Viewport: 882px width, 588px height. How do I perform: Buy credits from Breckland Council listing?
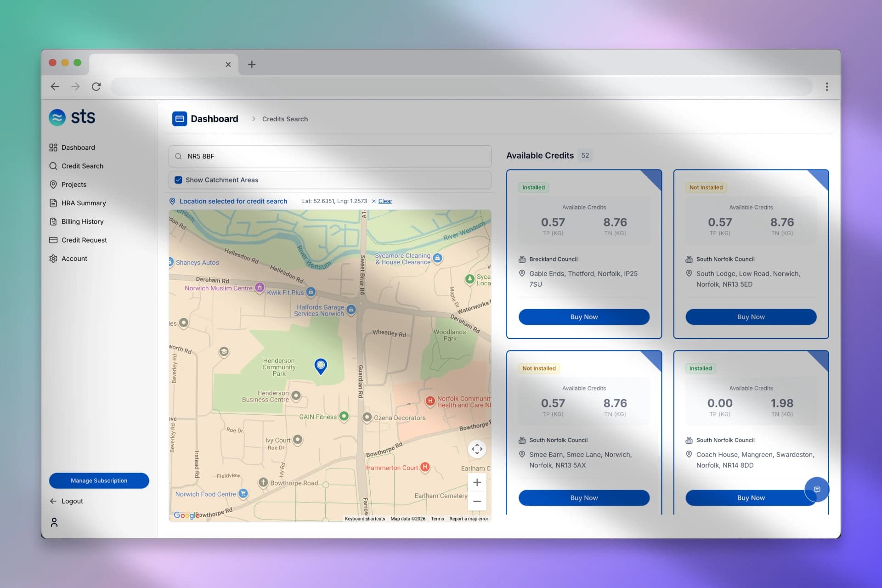[584, 317]
